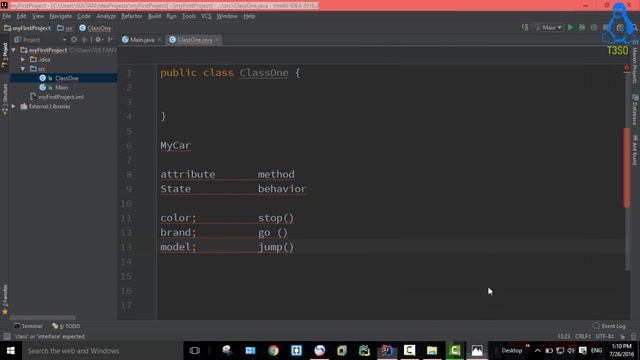Open the Event Log
640x360 pixels.
click(609, 326)
